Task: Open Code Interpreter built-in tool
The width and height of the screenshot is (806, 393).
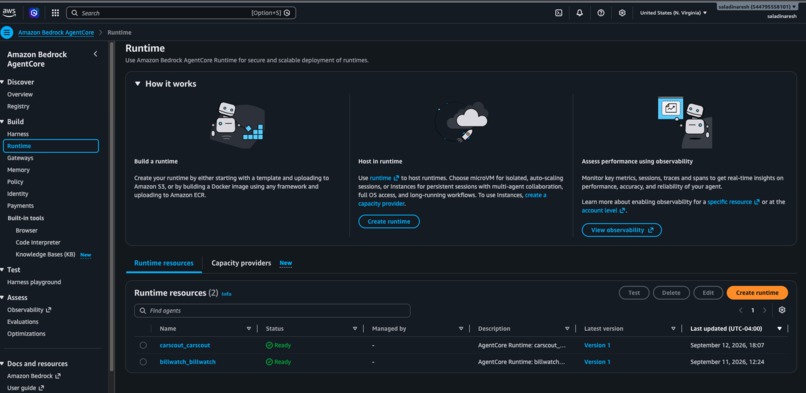Action: coord(38,242)
